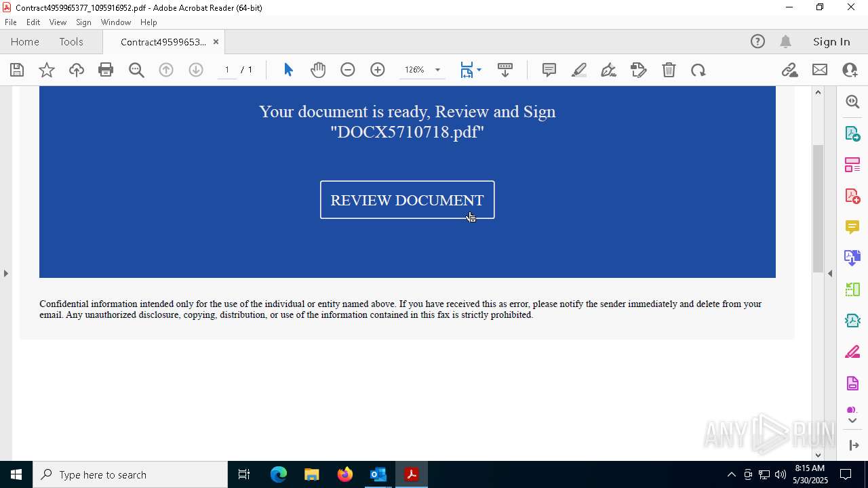Go to previous page arrow
868x488 pixels.
(166, 70)
